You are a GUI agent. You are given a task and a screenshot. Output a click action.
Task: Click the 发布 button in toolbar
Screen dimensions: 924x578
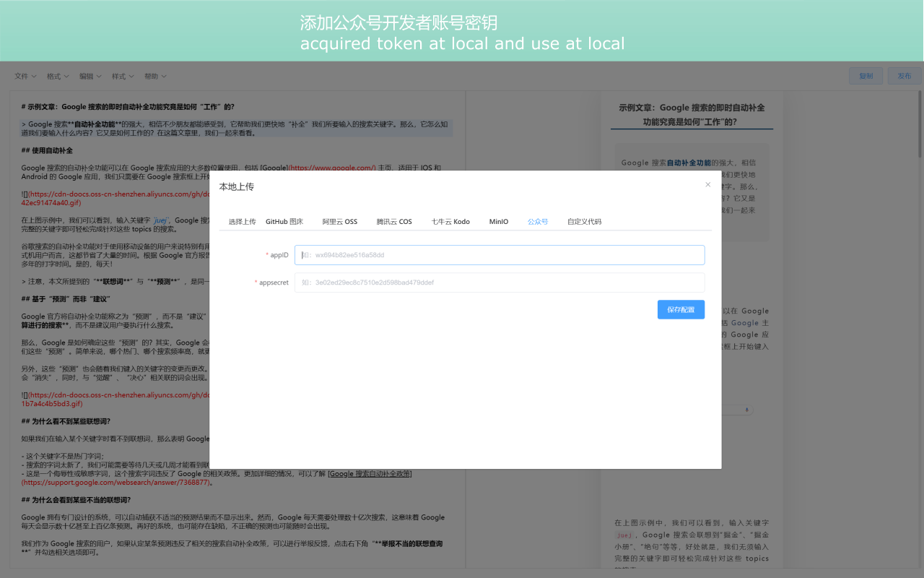pyautogui.click(x=905, y=76)
